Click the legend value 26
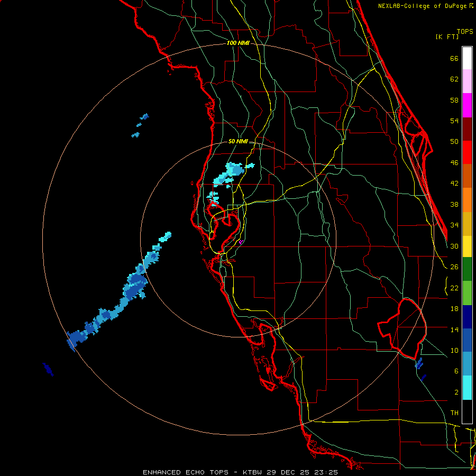Viewport: 476px width, 476px height. tap(454, 267)
